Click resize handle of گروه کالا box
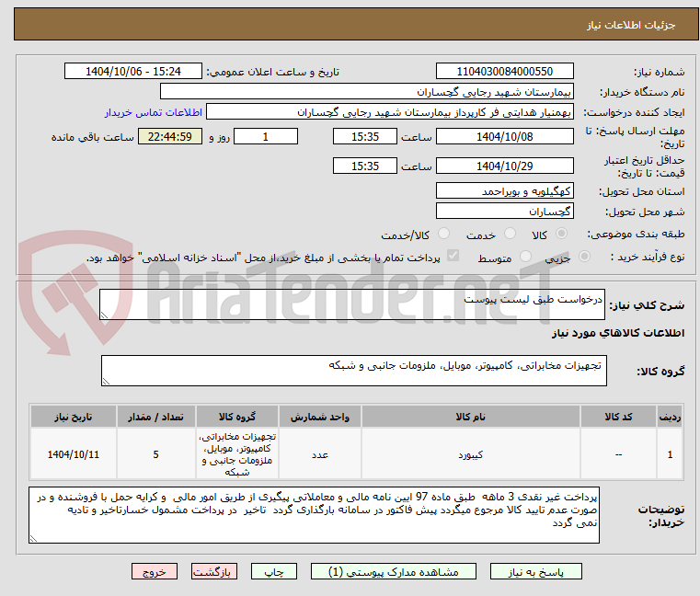The width and height of the screenshot is (700, 596). pos(106,382)
